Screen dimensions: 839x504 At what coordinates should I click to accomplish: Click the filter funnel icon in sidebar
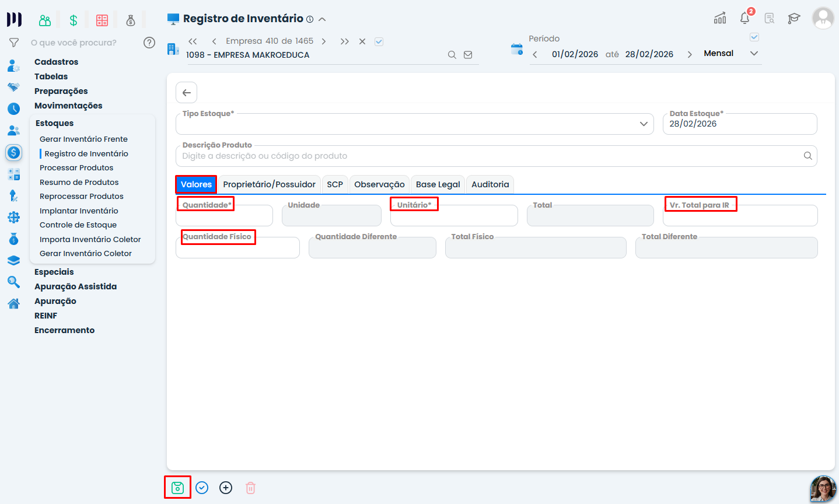click(14, 43)
